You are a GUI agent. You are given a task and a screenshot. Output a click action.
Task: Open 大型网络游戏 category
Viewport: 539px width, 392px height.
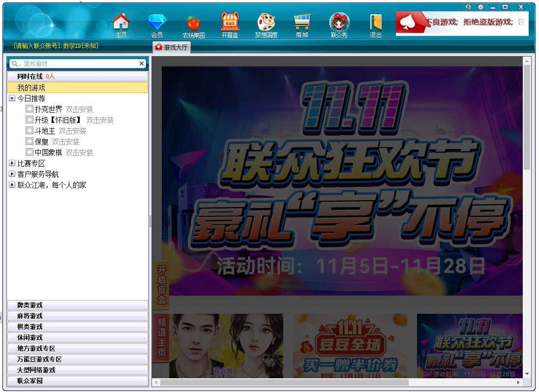pos(78,370)
